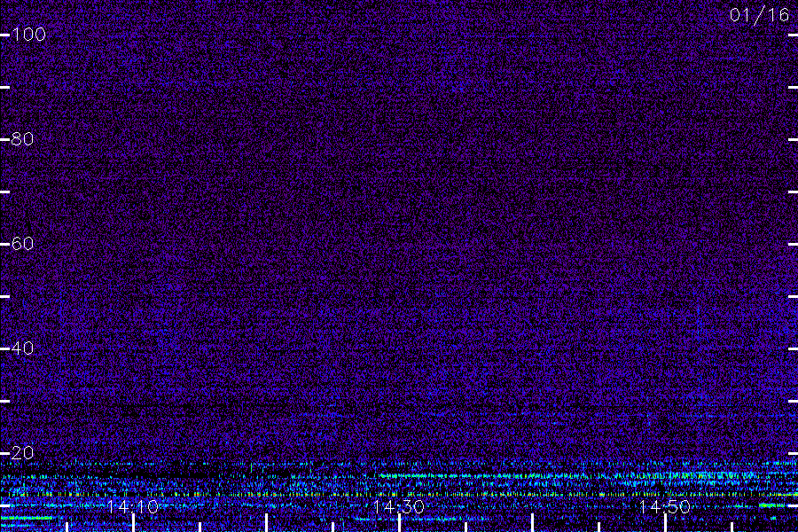Image resolution: width=798 pixels, height=532 pixels.
Task: Click the 01/16 date stamp
Action: pyautogui.click(x=759, y=15)
